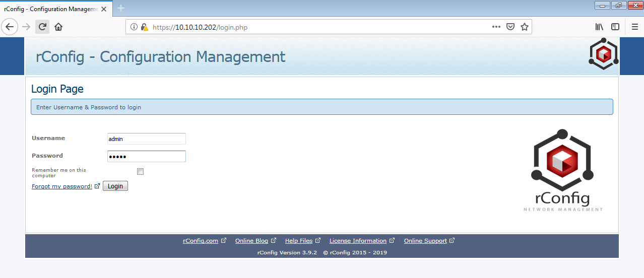Click the © rConfig 2015 - 2019 text
The height and width of the screenshot is (278, 644).
click(355, 252)
